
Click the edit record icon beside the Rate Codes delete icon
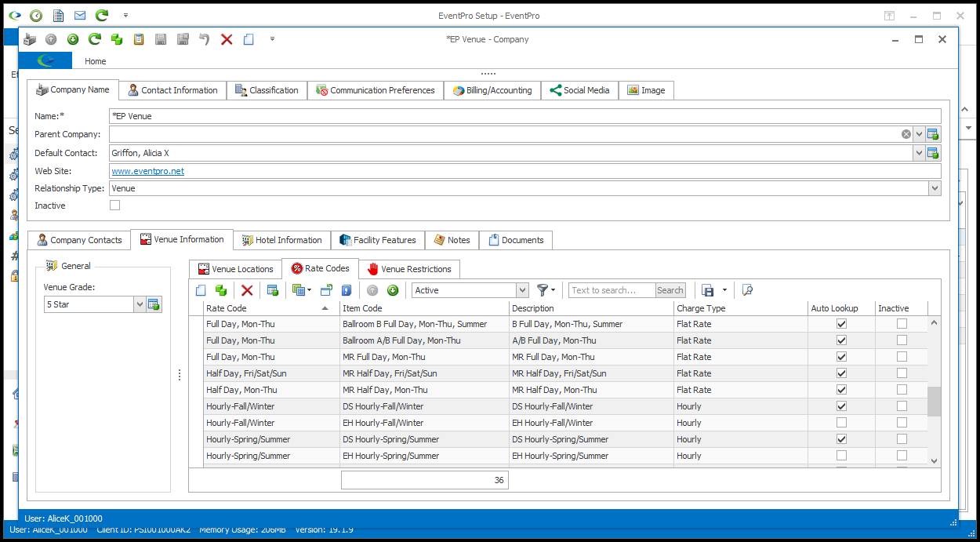tap(273, 290)
